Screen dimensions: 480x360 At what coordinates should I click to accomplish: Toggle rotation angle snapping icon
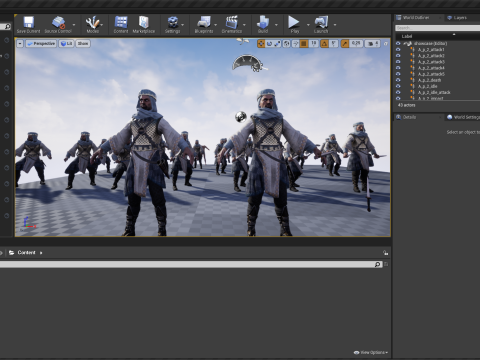(x=324, y=44)
